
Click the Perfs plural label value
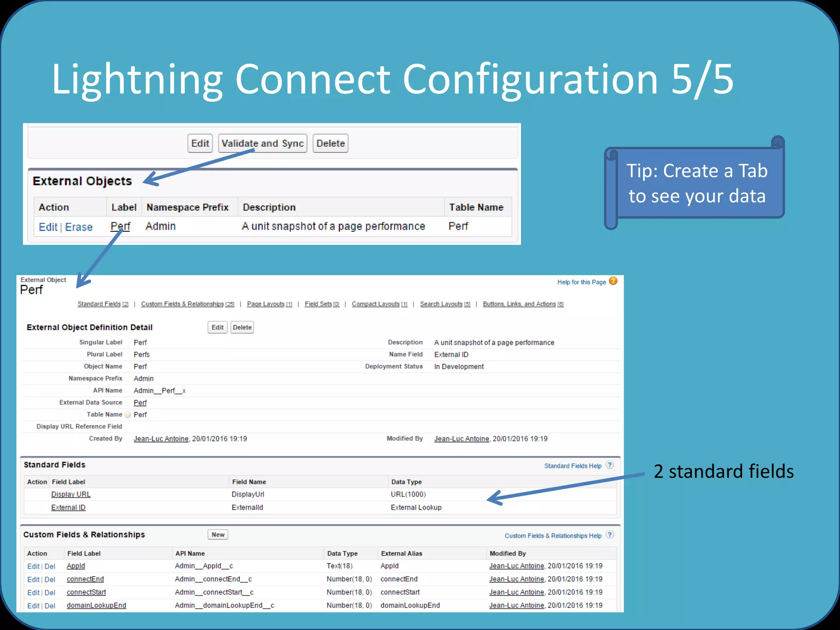click(x=142, y=355)
